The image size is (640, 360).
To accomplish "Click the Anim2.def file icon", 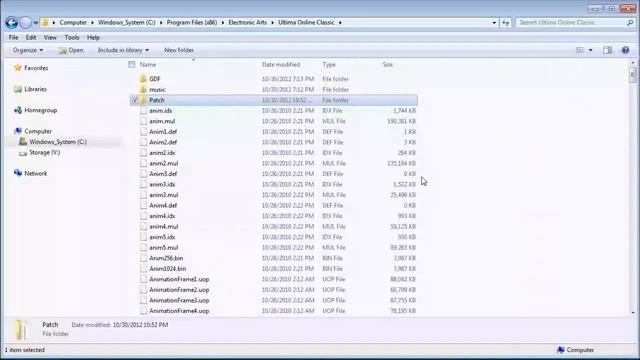I will pos(143,142).
